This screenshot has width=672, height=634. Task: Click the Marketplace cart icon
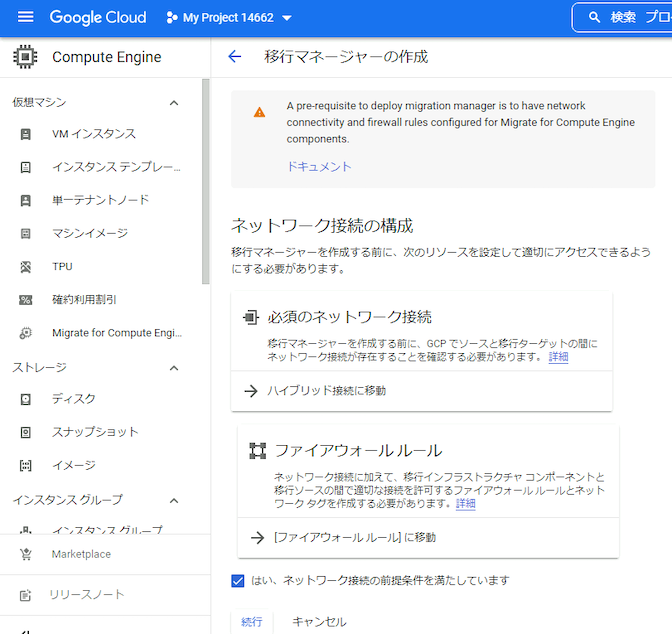click(26, 554)
